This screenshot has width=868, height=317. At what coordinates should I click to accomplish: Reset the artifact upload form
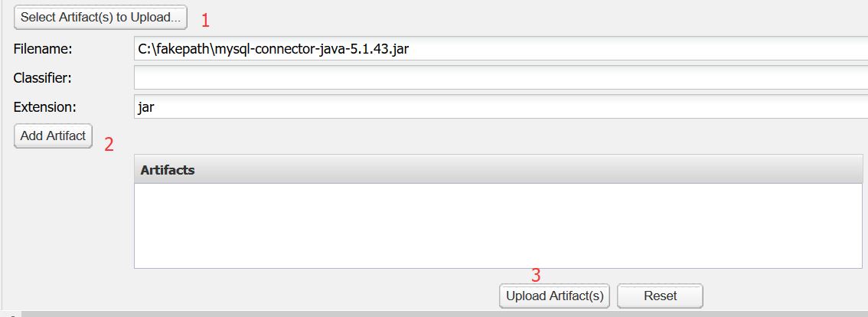pos(660,296)
